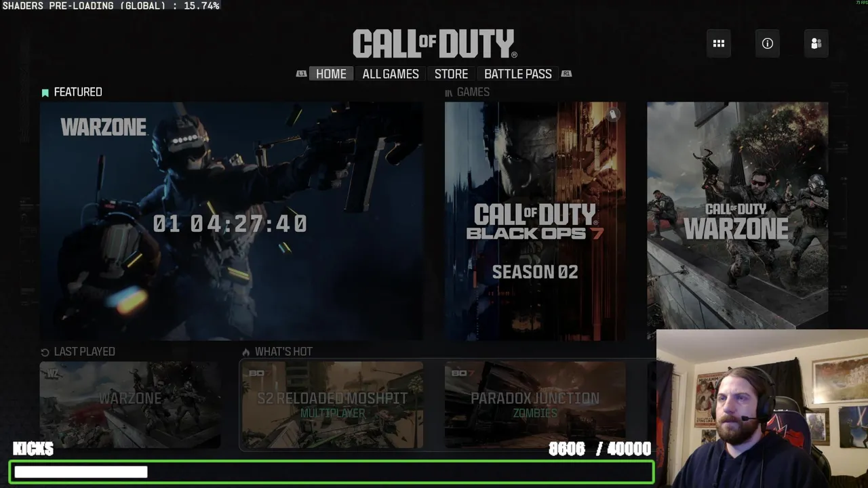Click the SEASON 02 label
The image size is (868, 488).
(x=535, y=272)
